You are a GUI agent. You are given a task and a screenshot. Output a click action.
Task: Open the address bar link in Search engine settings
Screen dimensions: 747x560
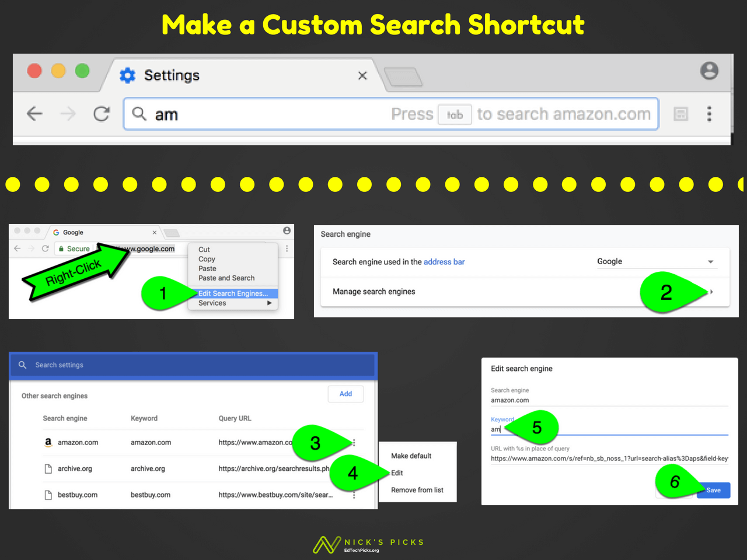coord(444,261)
